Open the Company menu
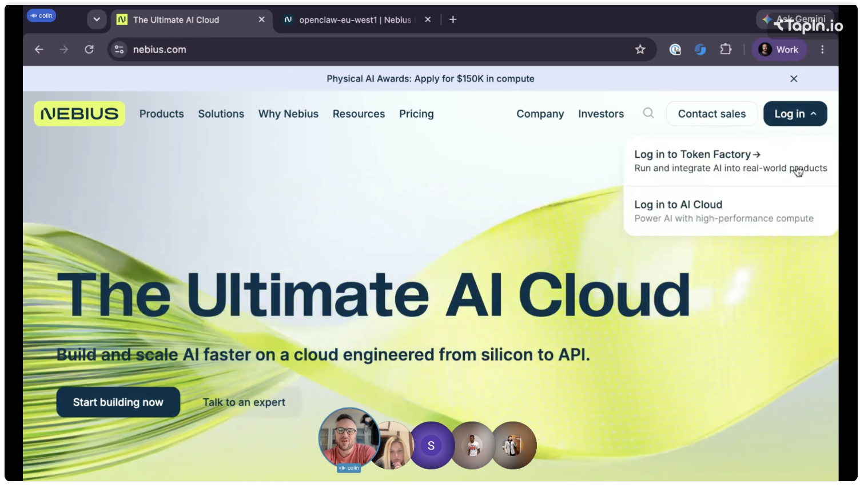The height and width of the screenshot is (488, 868). coord(540,114)
